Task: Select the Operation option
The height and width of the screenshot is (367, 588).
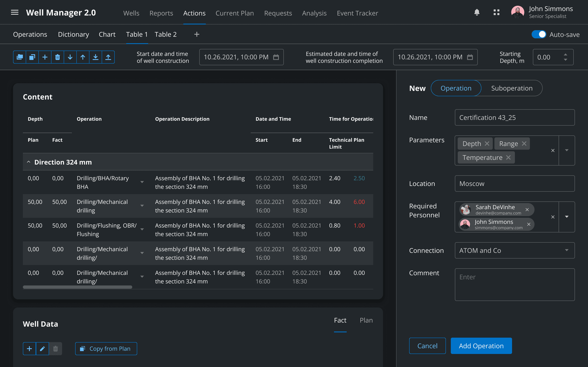Action: point(456,88)
